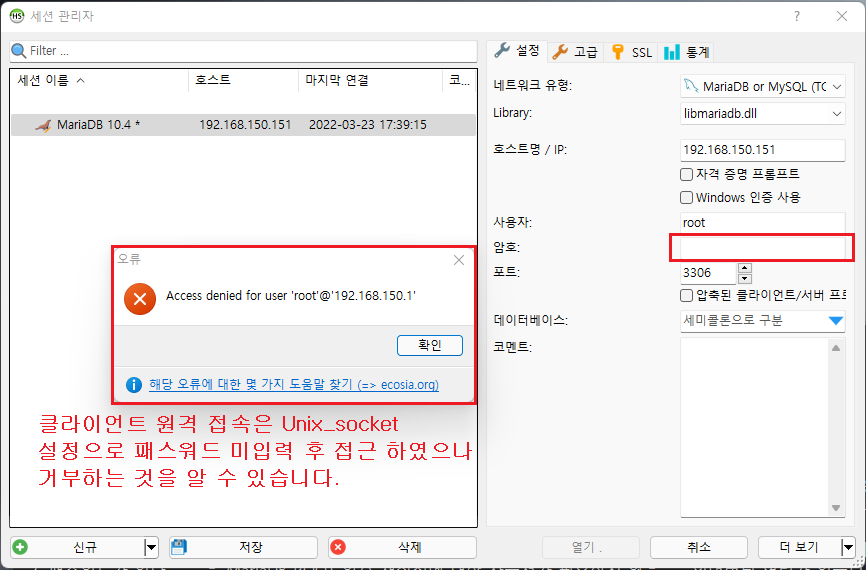This screenshot has width=866, height=570.
Task: Click the 포트 field showing 3306
Action: [x=709, y=273]
